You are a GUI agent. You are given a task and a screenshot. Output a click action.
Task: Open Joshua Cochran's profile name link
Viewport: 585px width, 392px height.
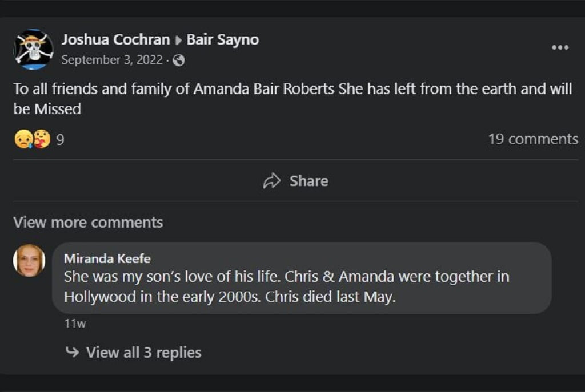click(x=115, y=39)
